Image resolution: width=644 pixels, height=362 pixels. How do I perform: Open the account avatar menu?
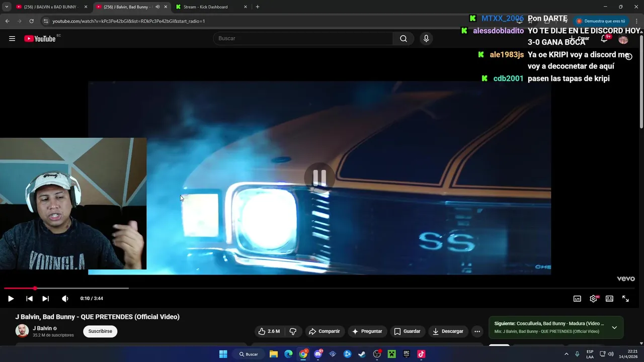pos(623,39)
